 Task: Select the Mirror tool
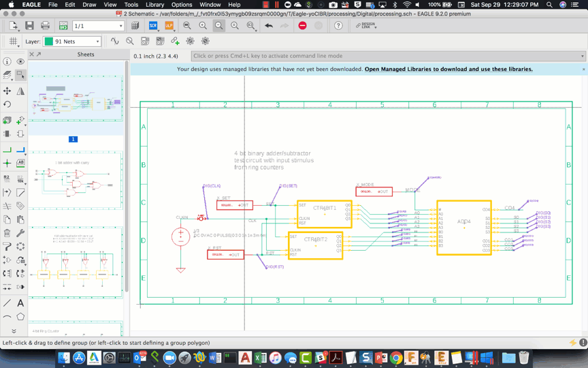point(20,91)
